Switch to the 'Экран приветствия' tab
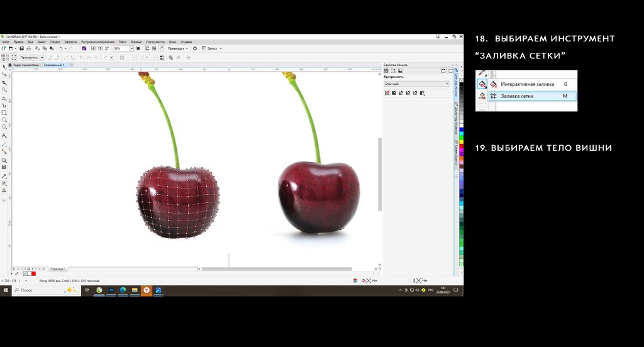This screenshot has height=347, width=644. 26,65
